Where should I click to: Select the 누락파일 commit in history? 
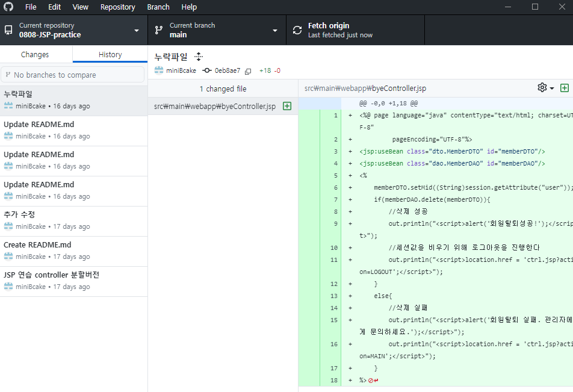(74, 100)
